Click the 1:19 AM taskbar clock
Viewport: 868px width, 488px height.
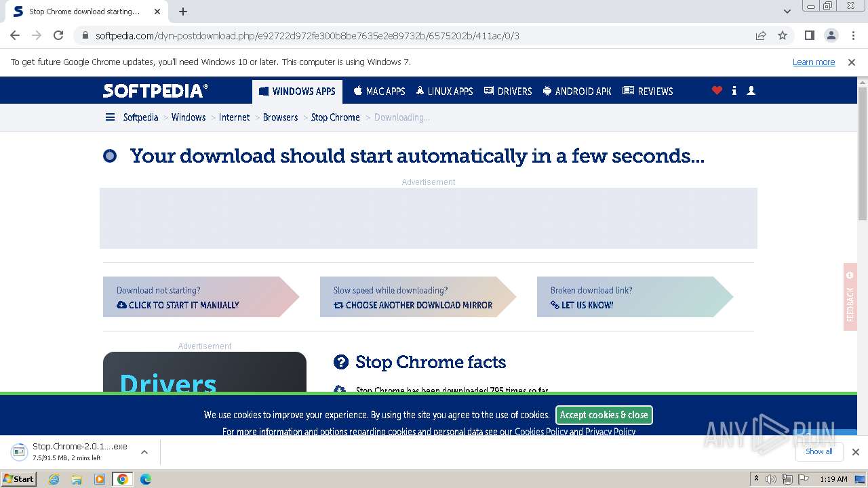coord(833,479)
